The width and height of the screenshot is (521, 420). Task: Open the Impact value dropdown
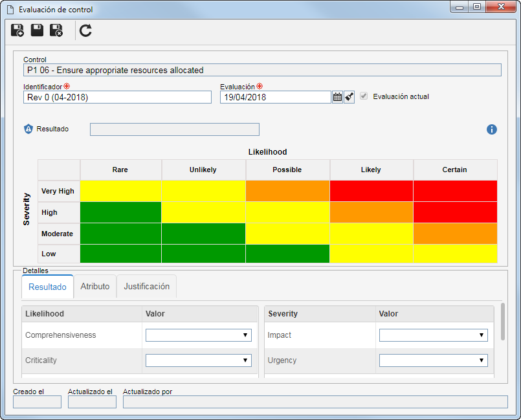click(433, 335)
